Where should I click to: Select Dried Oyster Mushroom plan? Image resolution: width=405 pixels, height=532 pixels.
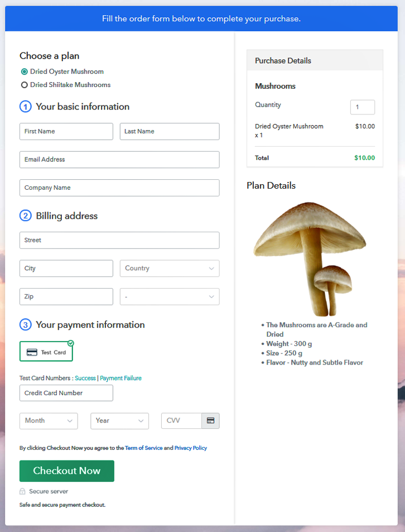[25, 71]
